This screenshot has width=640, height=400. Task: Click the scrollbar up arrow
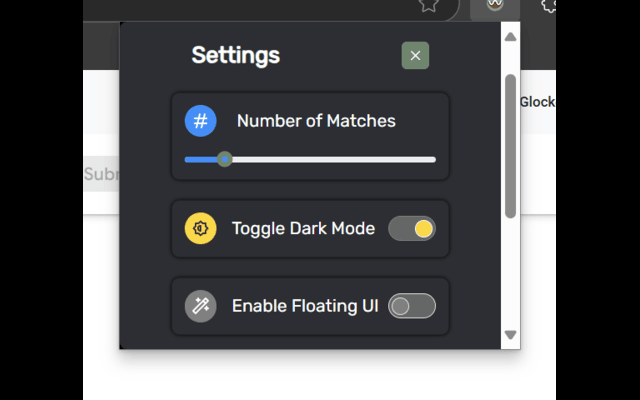(510, 37)
